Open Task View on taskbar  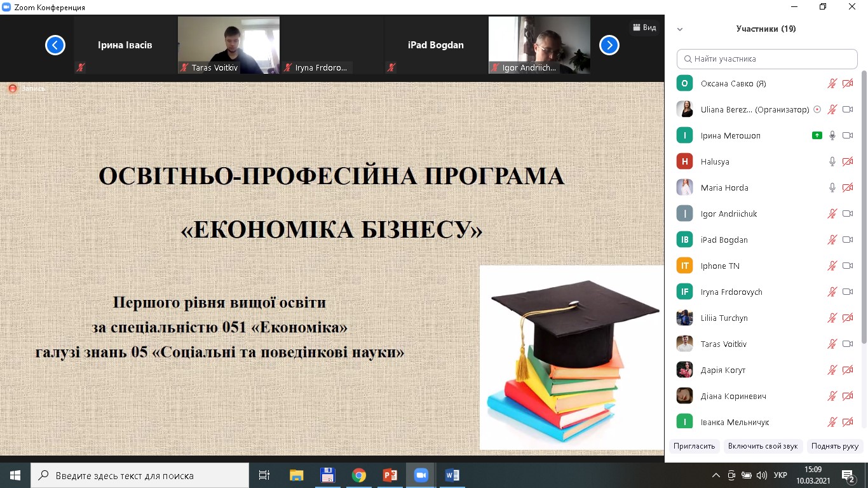click(x=264, y=475)
